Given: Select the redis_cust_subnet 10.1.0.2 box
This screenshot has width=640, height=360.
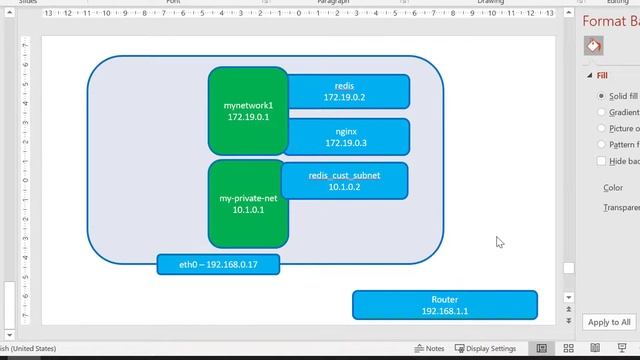Looking at the screenshot, I should point(344,181).
